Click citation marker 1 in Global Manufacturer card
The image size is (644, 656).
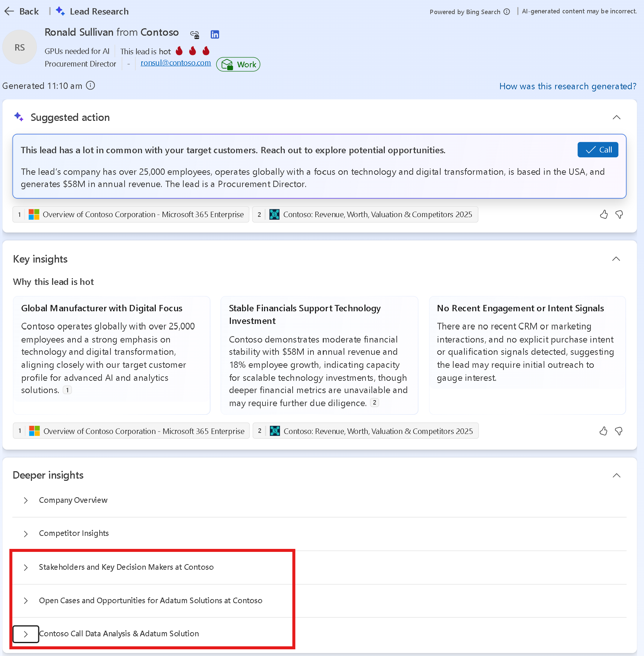coord(67,390)
